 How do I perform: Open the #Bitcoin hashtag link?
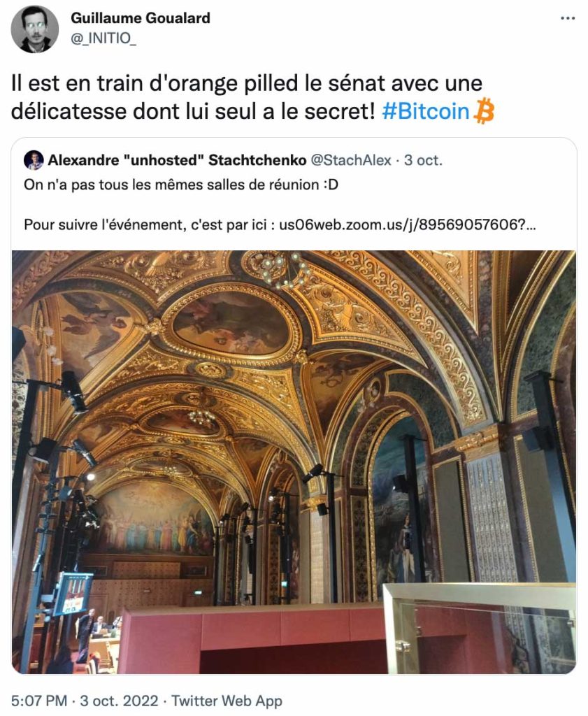(426, 111)
